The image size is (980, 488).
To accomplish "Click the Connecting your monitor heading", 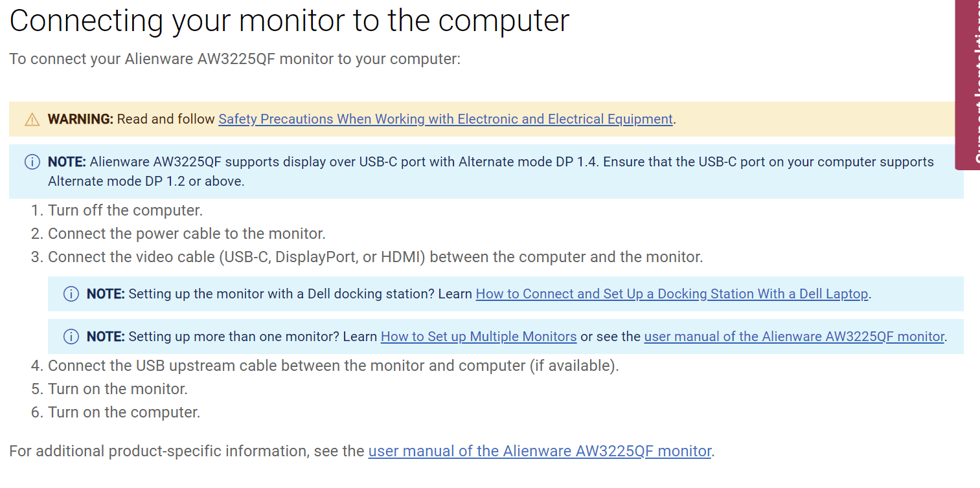I will pos(290,21).
